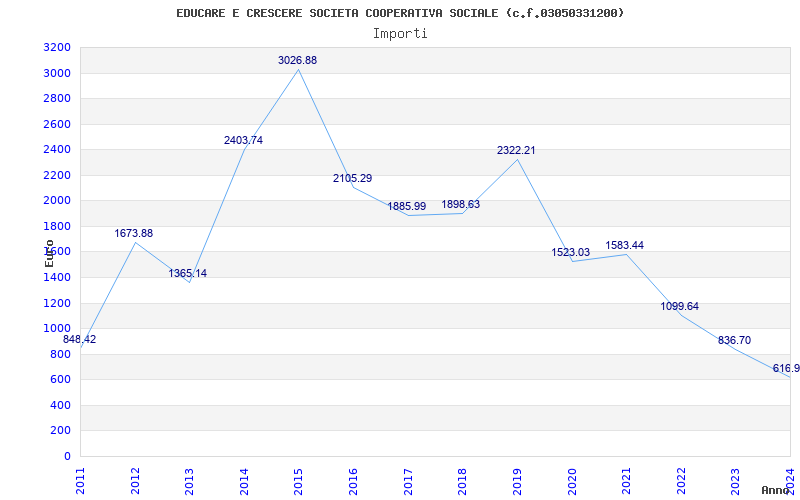Click the y-axis value 1200

(57, 303)
